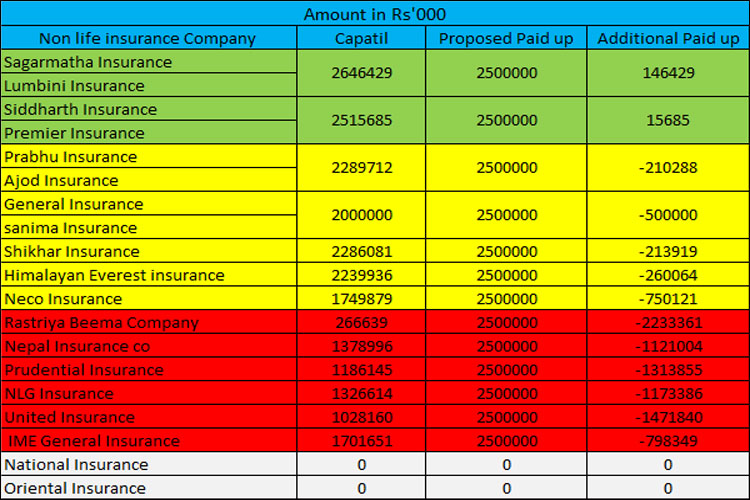Click the National Insurance cell

[x=76, y=465]
